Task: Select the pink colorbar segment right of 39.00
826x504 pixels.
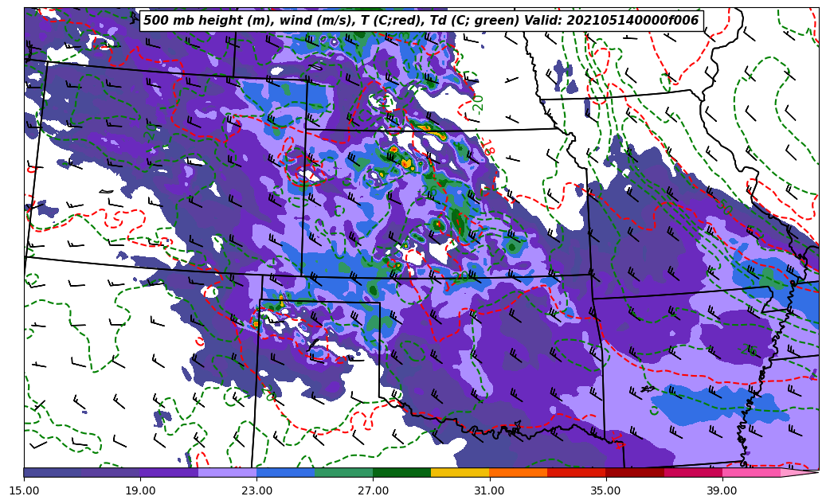Action: (x=750, y=473)
